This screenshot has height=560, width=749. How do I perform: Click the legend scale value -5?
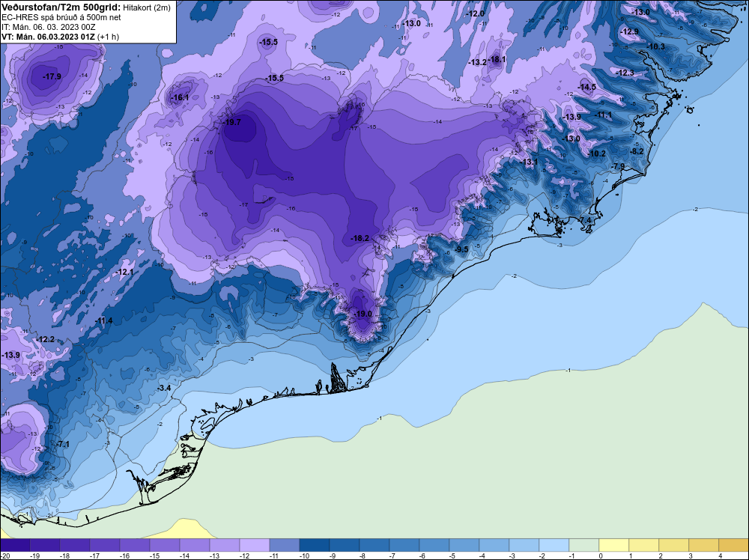[452, 556]
